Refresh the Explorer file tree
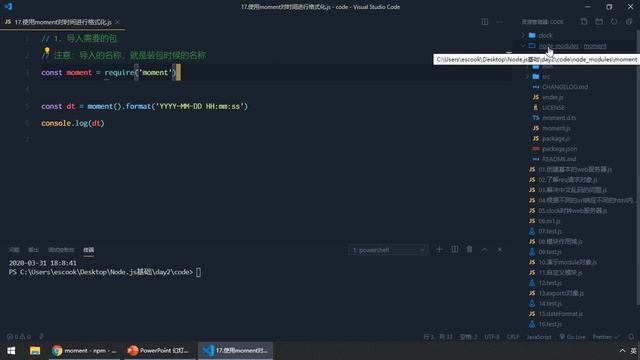This screenshot has height=360, width=640. 614,22
